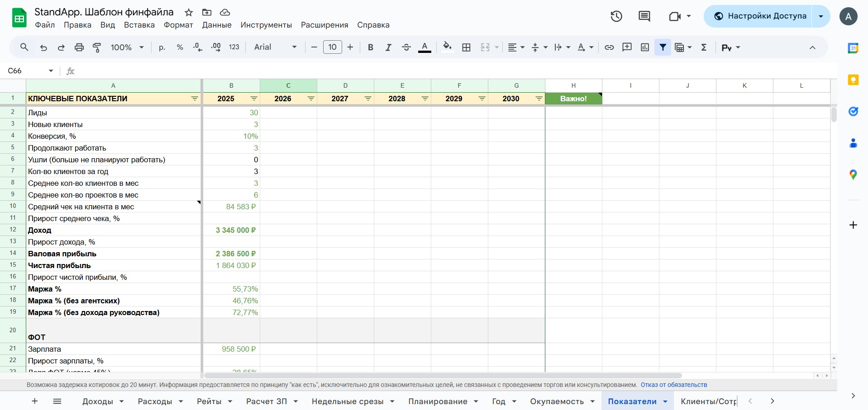
Task: Star the StandApp document
Action: coord(189,12)
